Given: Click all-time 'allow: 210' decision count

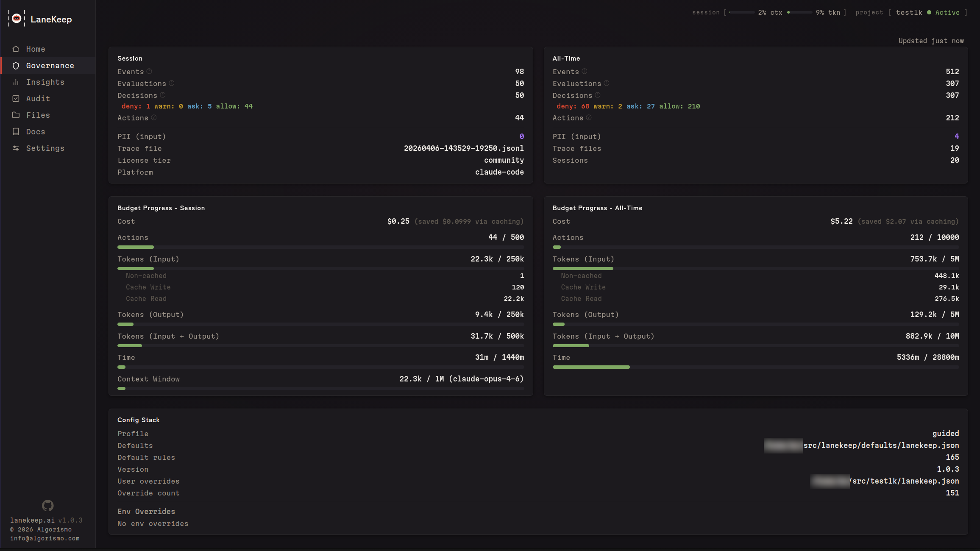Looking at the screenshot, I should [679, 106].
